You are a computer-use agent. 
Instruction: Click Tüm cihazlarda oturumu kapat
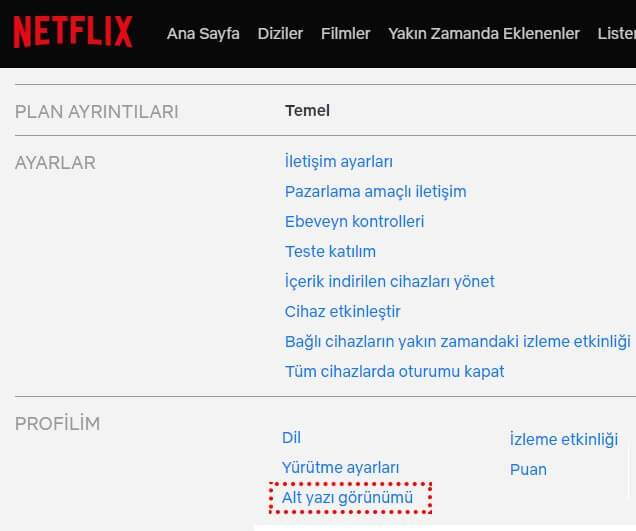point(394,371)
